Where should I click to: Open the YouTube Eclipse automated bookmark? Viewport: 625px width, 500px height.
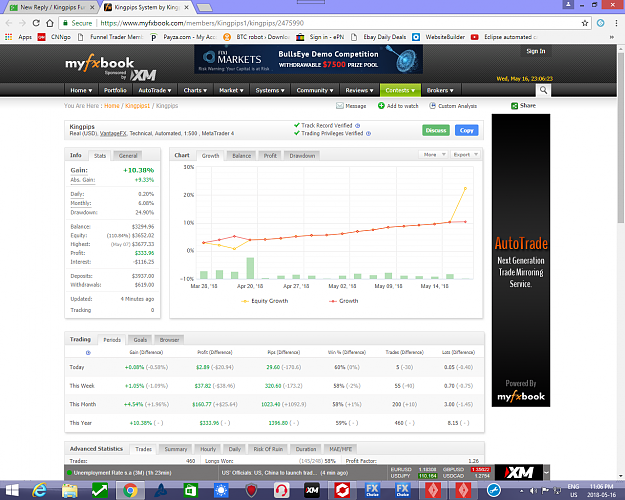coord(504,37)
